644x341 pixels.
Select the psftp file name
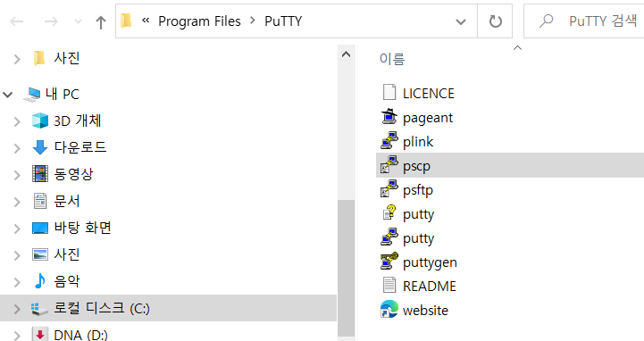(418, 190)
